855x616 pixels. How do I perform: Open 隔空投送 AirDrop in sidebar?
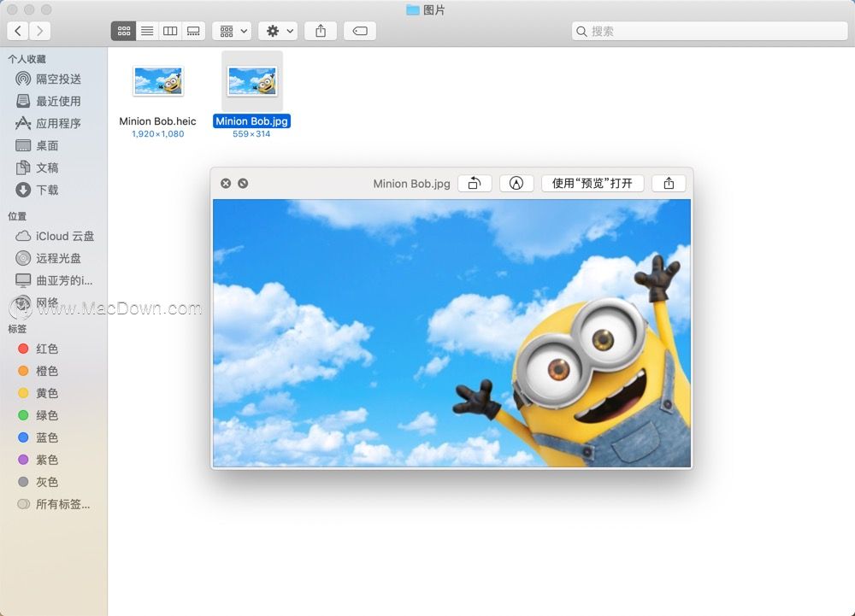(53, 79)
